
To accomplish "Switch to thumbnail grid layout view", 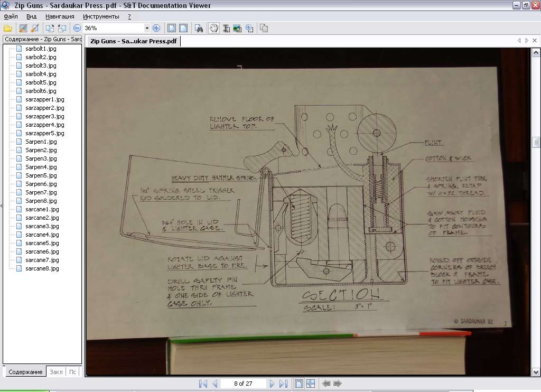I will (311, 384).
